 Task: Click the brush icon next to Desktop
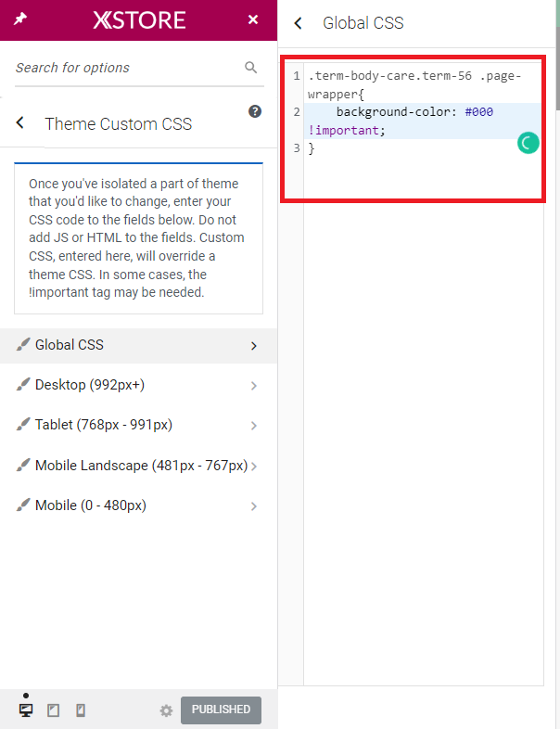click(23, 385)
